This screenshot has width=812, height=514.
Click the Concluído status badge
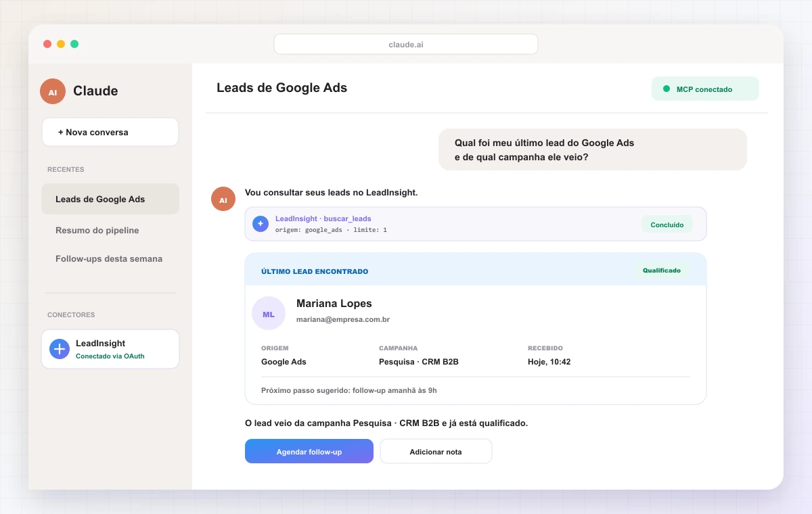click(x=667, y=225)
